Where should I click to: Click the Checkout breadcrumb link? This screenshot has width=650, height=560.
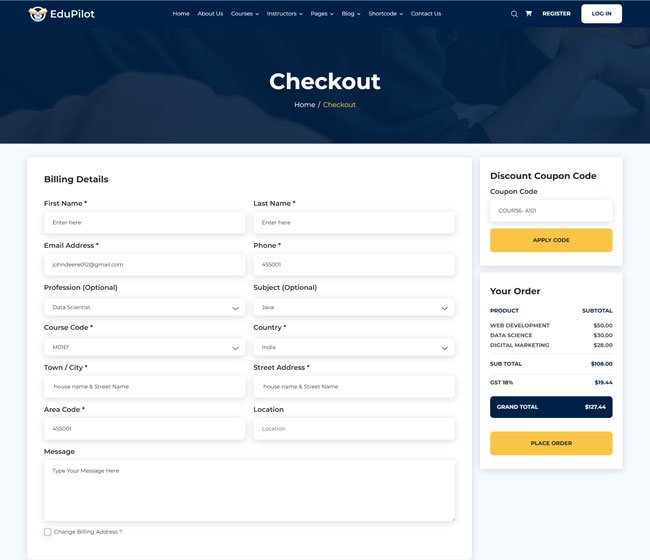point(339,105)
